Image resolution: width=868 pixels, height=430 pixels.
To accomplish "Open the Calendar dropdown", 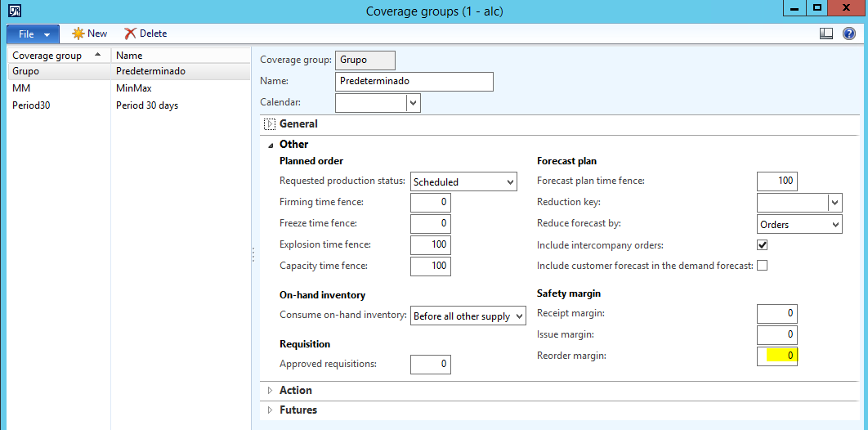I will click(414, 103).
